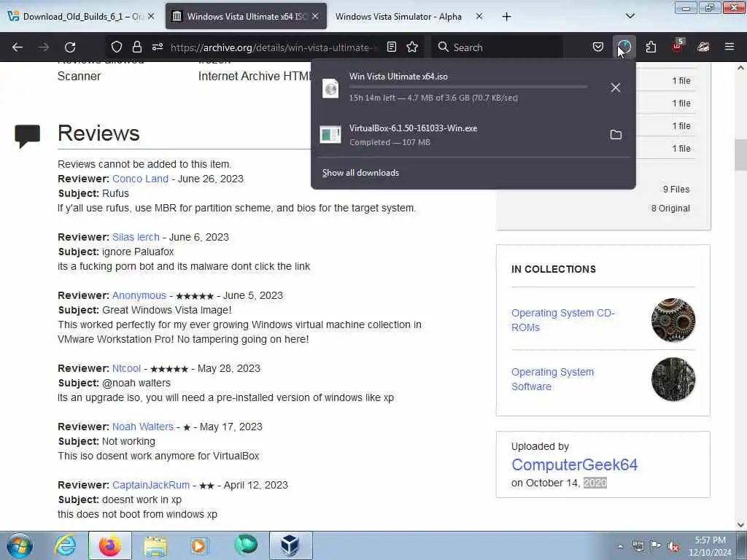Click the green round taskbar app icon
The width and height of the screenshot is (747, 560).
click(246, 545)
